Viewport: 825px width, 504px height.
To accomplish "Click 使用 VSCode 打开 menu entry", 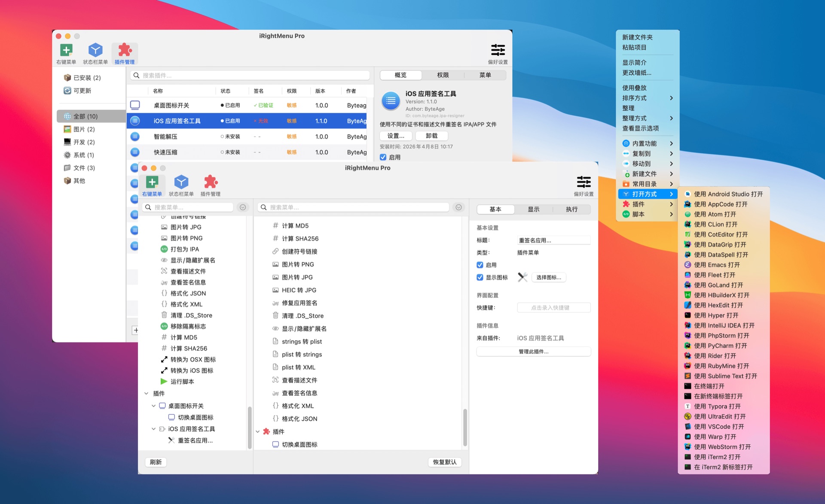I will click(724, 426).
